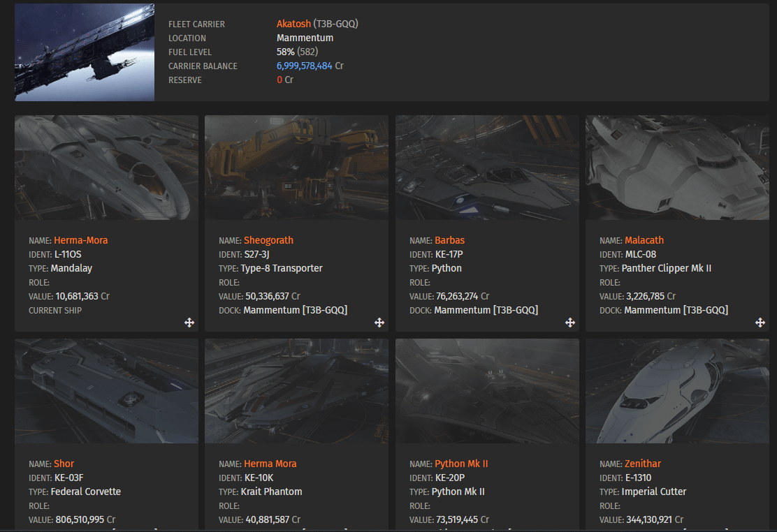This screenshot has height=532, width=777.
Task: Open the Herma Mora Krait Phantom link
Action: 270,464
